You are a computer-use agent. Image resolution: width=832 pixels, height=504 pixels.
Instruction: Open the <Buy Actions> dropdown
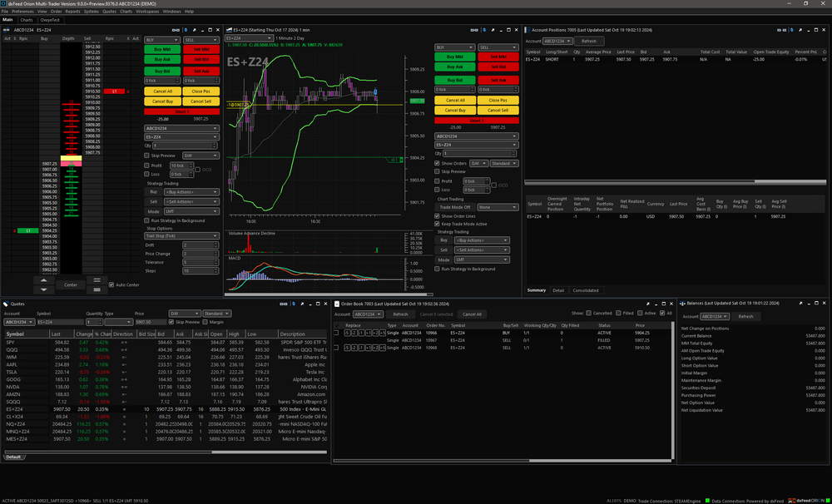point(190,191)
